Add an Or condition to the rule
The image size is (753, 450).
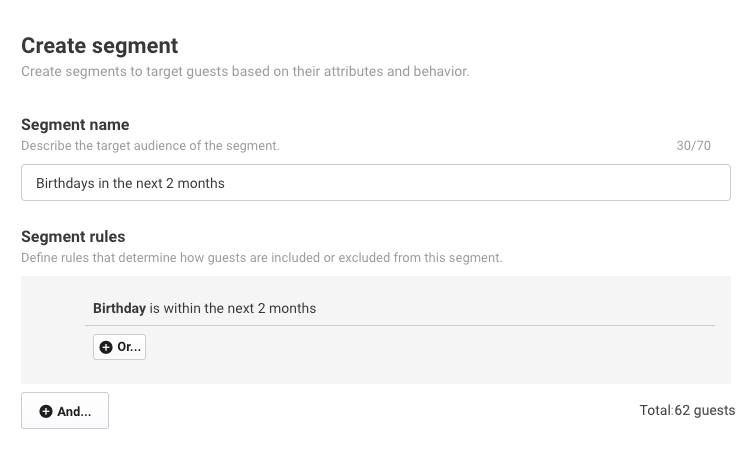[x=119, y=347]
